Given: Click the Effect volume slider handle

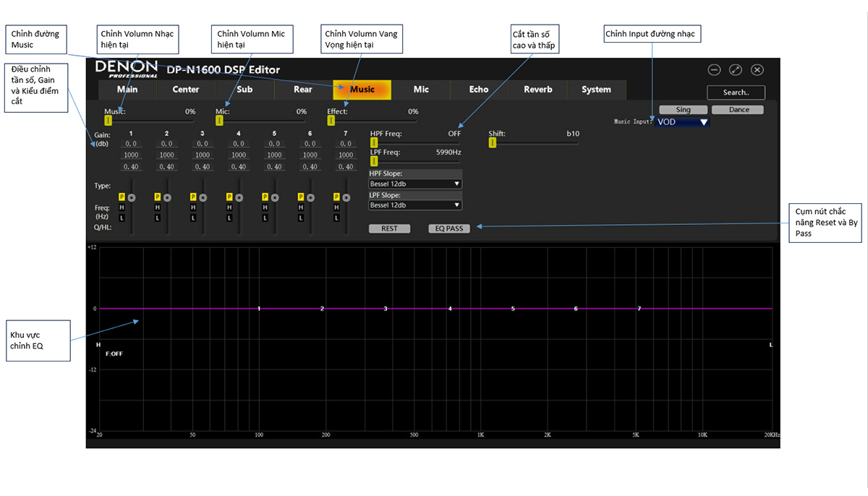Looking at the screenshot, I should pyautogui.click(x=331, y=121).
